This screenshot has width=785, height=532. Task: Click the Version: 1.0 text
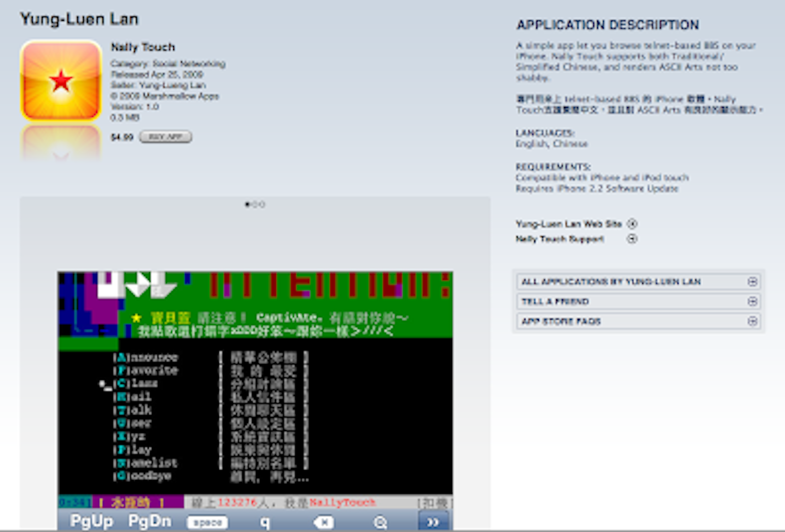135,107
